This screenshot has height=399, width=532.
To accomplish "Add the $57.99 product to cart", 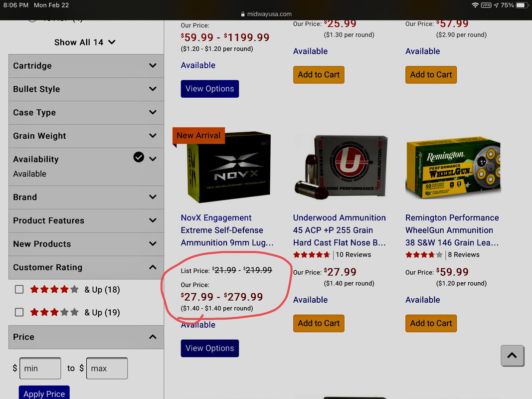I will pos(431,75).
